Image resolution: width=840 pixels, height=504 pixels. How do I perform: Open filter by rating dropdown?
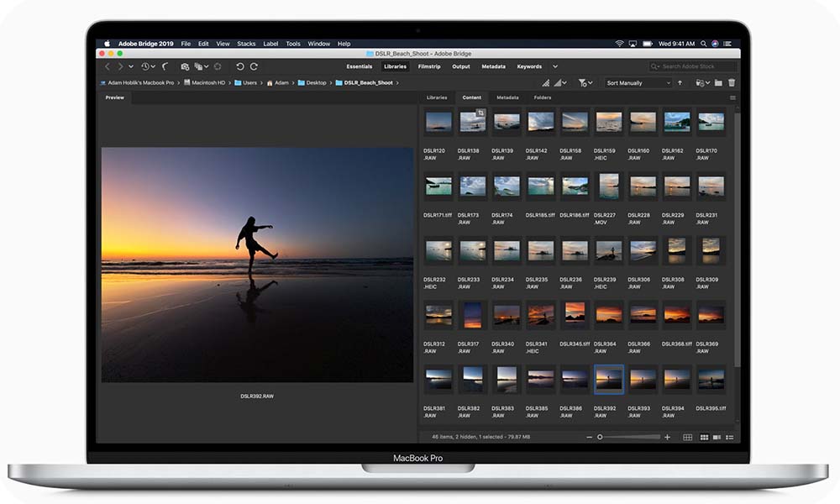(585, 83)
